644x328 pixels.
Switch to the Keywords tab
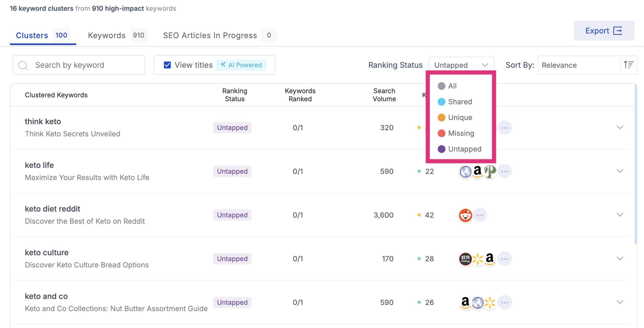click(x=117, y=35)
